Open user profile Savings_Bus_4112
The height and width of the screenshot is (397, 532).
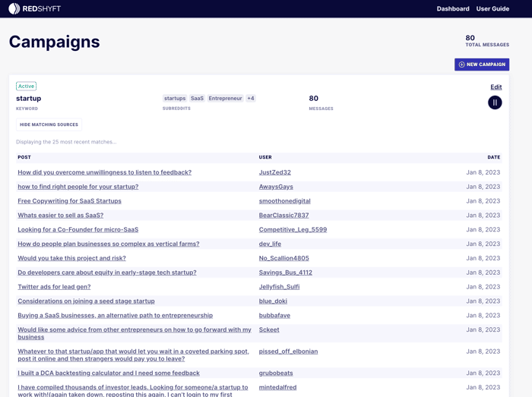coord(286,273)
